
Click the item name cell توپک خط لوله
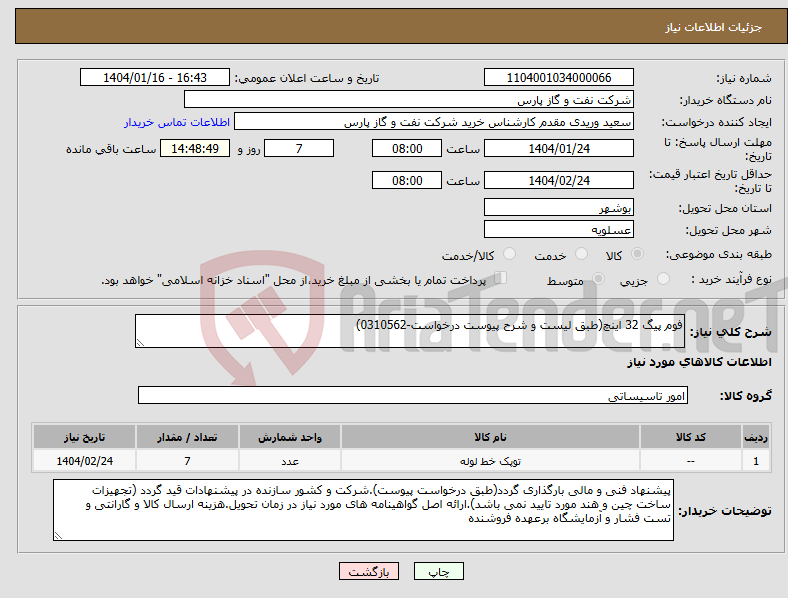[490, 461]
